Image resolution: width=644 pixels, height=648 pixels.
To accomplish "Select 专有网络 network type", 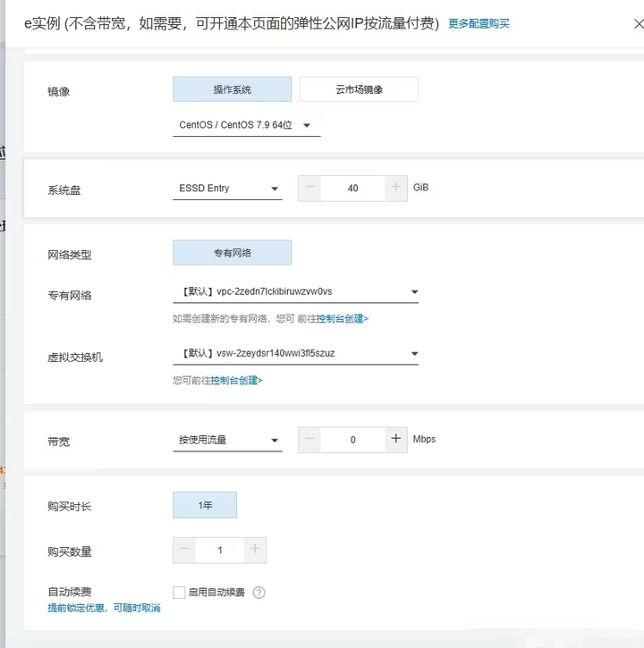I will pos(232,253).
